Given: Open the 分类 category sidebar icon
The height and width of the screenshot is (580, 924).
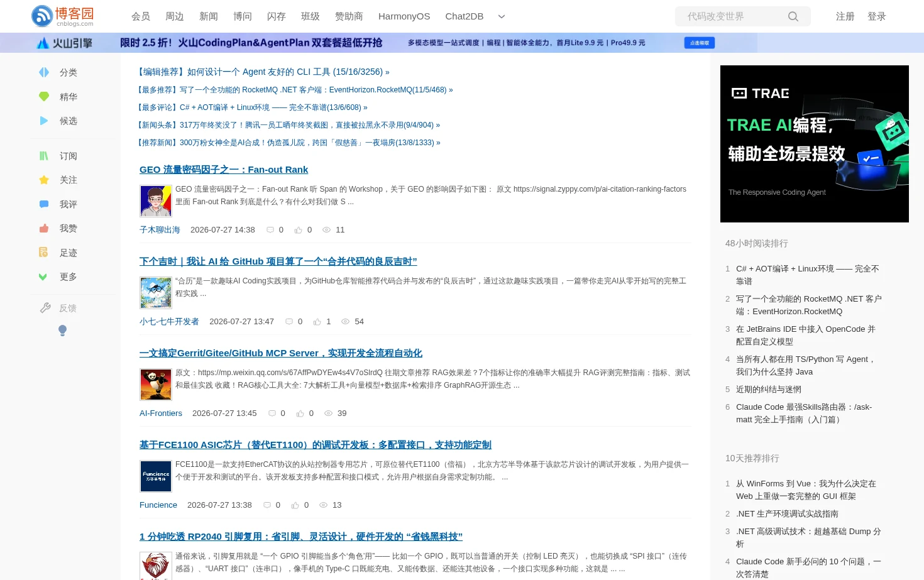Looking at the screenshot, I should click(44, 72).
